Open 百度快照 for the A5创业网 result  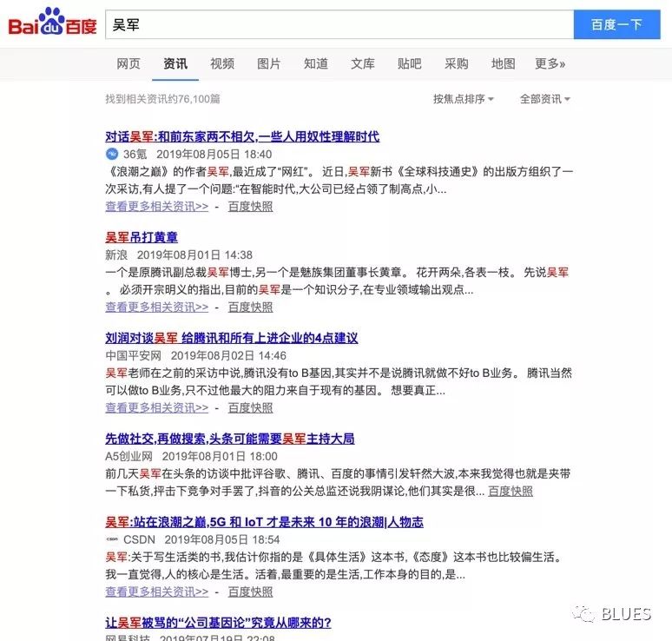click(511, 491)
